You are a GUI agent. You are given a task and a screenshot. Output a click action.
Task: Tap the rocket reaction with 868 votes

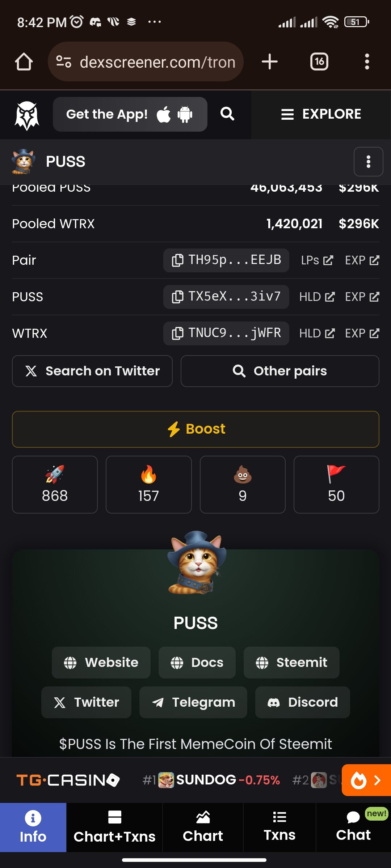[55, 485]
